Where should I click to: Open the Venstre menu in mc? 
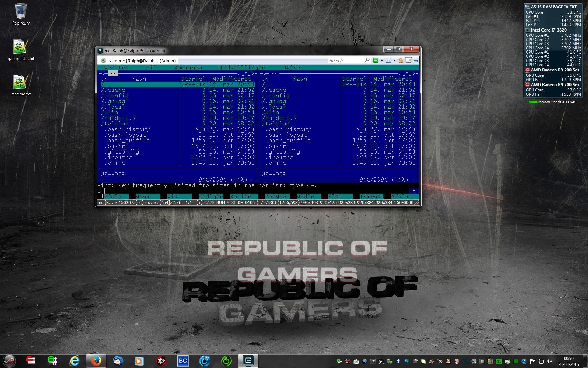tap(116, 68)
